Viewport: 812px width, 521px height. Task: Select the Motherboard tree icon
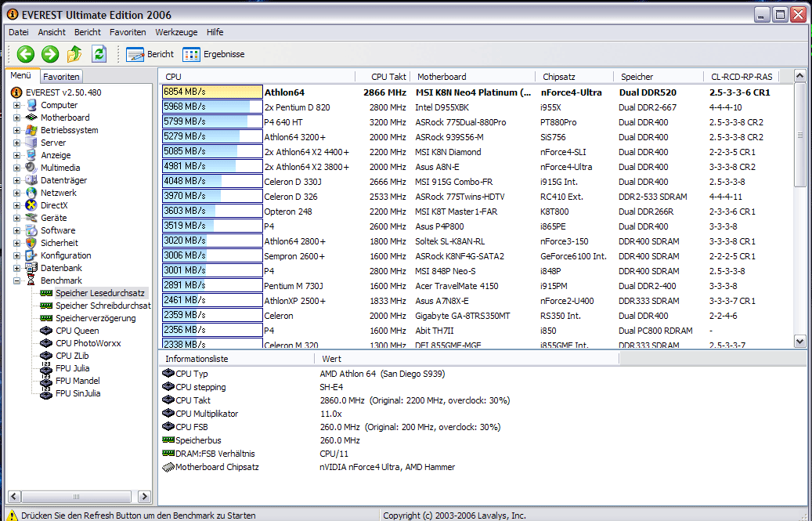[31, 118]
